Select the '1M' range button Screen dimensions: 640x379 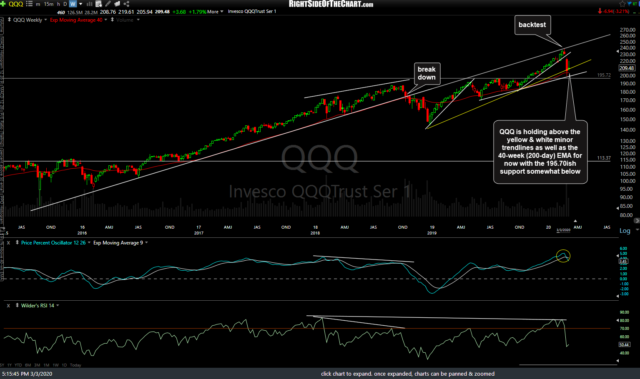pos(47,365)
